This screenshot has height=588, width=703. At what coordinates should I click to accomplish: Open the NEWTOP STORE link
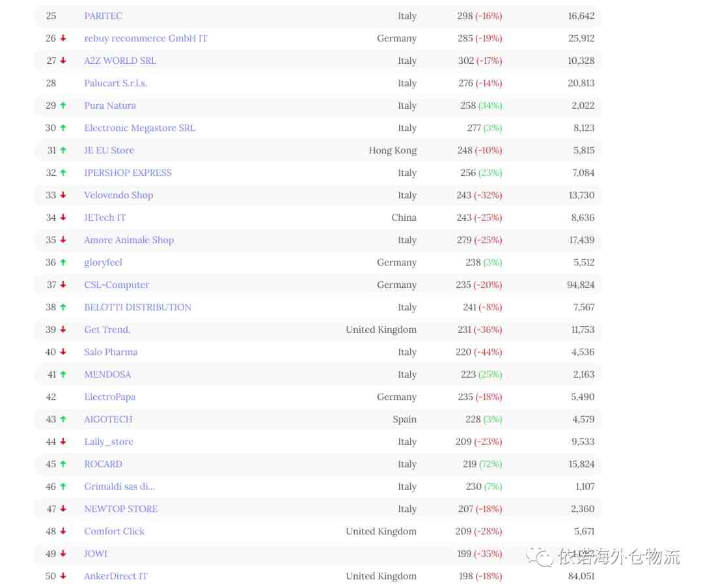[121, 509]
